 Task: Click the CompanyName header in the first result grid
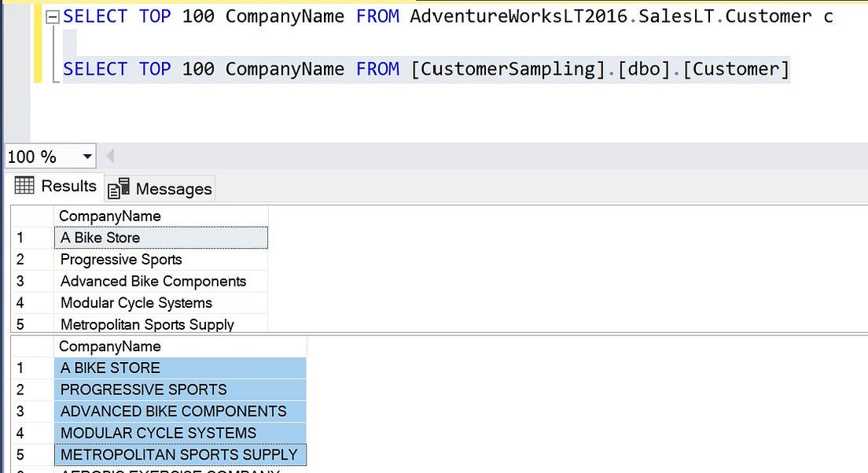[x=110, y=216]
